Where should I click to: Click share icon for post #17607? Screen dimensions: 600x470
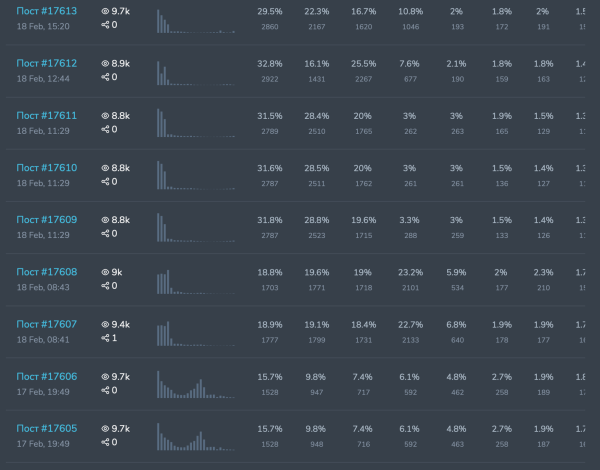click(105, 338)
